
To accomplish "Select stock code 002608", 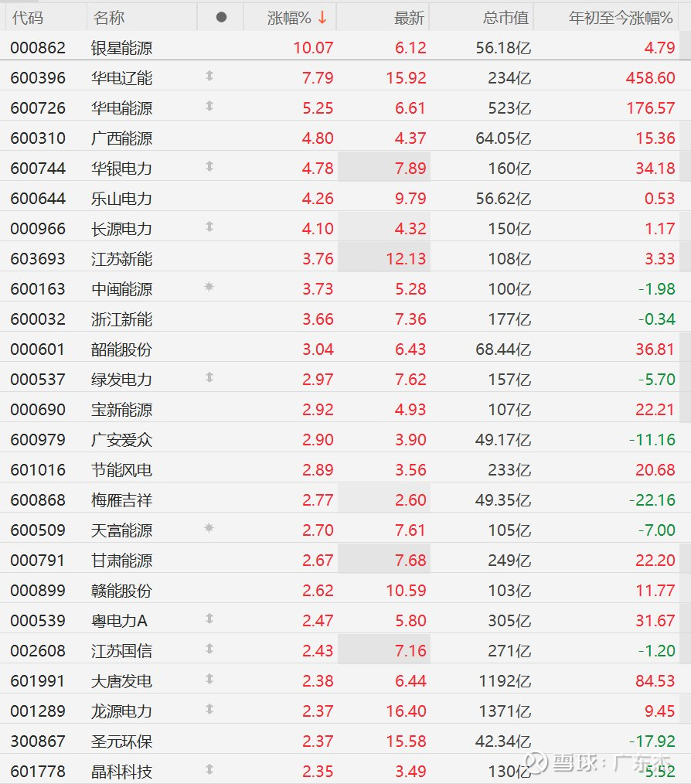I will click(x=38, y=651).
